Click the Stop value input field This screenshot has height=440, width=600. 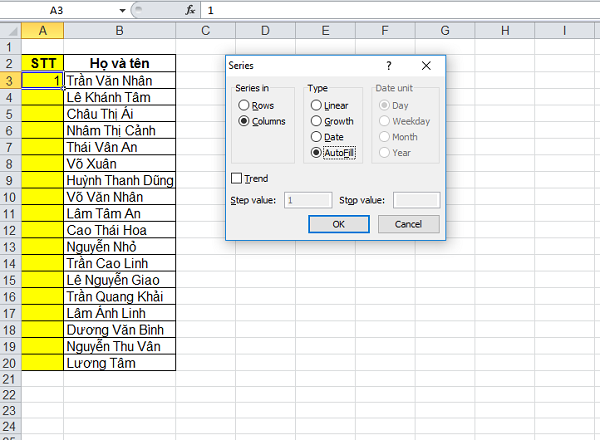pyautogui.click(x=416, y=200)
